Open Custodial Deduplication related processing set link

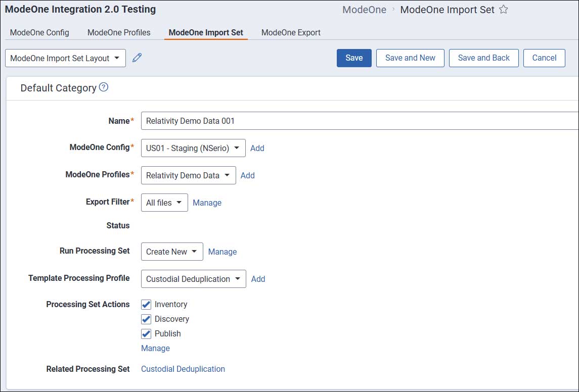tap(183, 369)
